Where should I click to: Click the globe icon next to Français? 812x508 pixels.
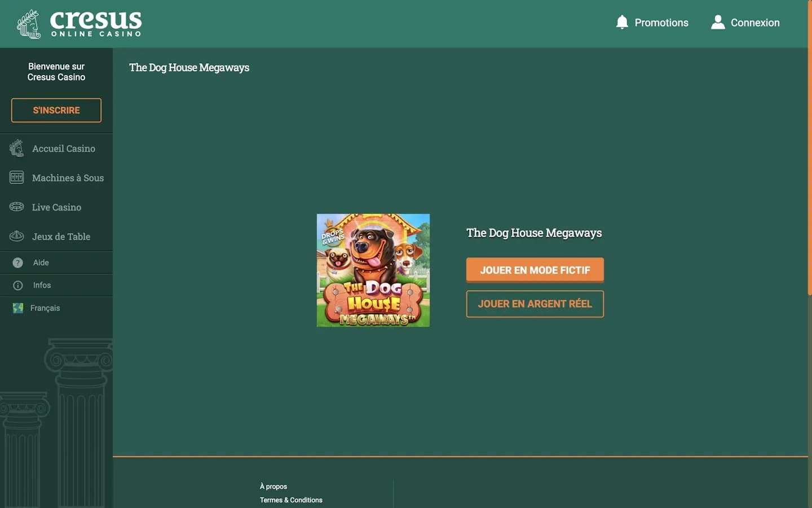click(17, 308)
